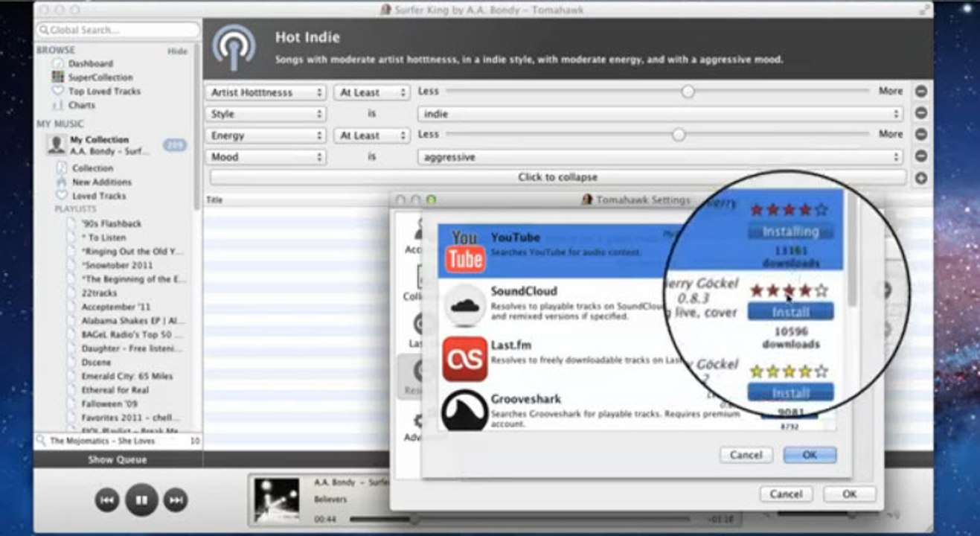Open the Charts bar-graph icon
The height and width of the screenshot is (536, 980).
pyautogui.click(x=58, y=105)
